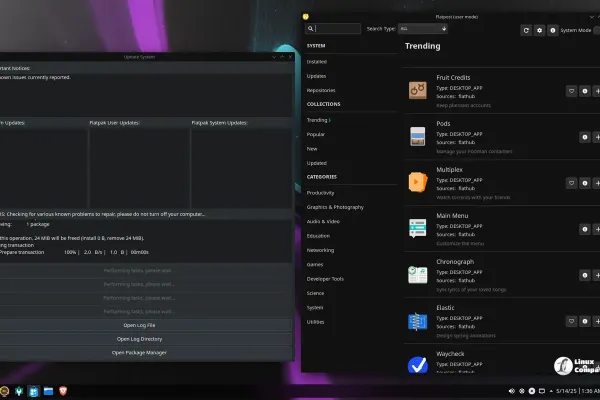Click the Flatpak System Updates label

click(219, 123)
